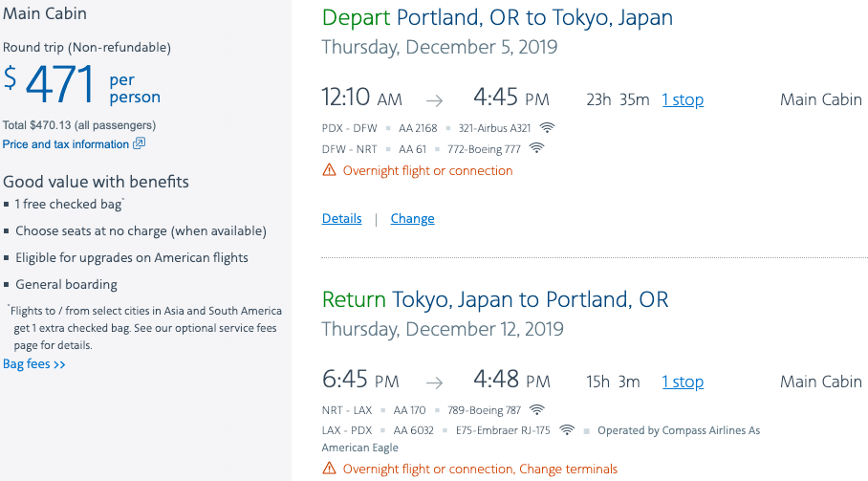Image resolution: width=868 pixels, height=481 pixels.
Task: Click the $471 per person price
Action: tap(80, 86)
